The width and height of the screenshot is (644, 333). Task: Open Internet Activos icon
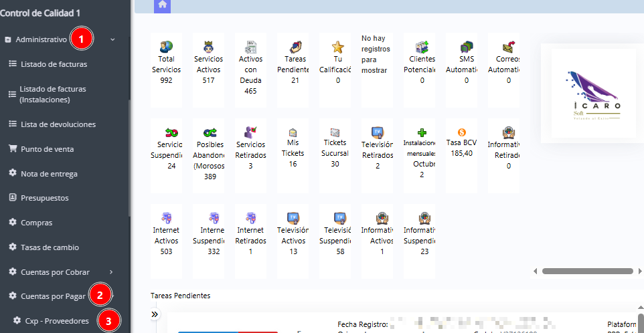click(x=166, y=217)
